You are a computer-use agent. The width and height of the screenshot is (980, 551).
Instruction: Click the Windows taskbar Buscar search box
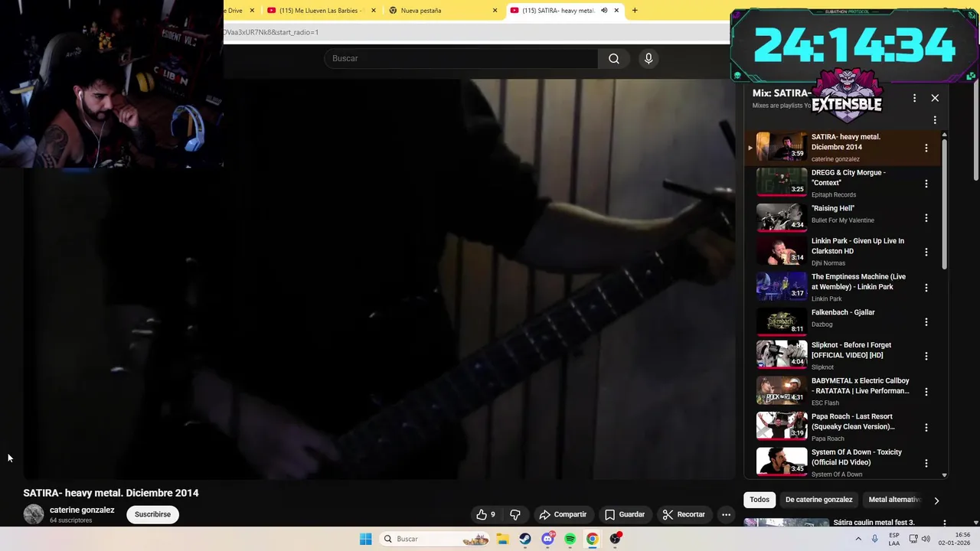[x=435, y=539]
